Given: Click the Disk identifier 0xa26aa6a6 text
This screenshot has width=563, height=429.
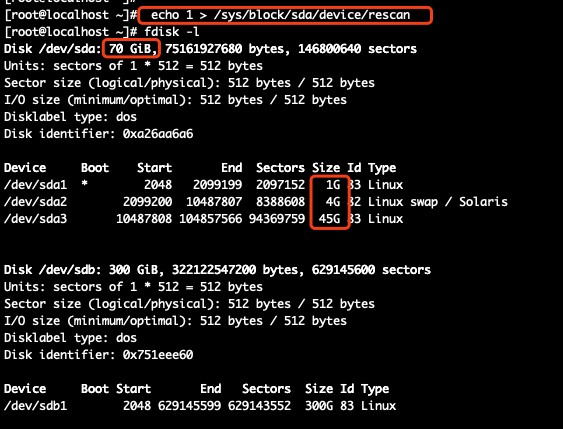Looking at the screenshot, I should [98, 134].
